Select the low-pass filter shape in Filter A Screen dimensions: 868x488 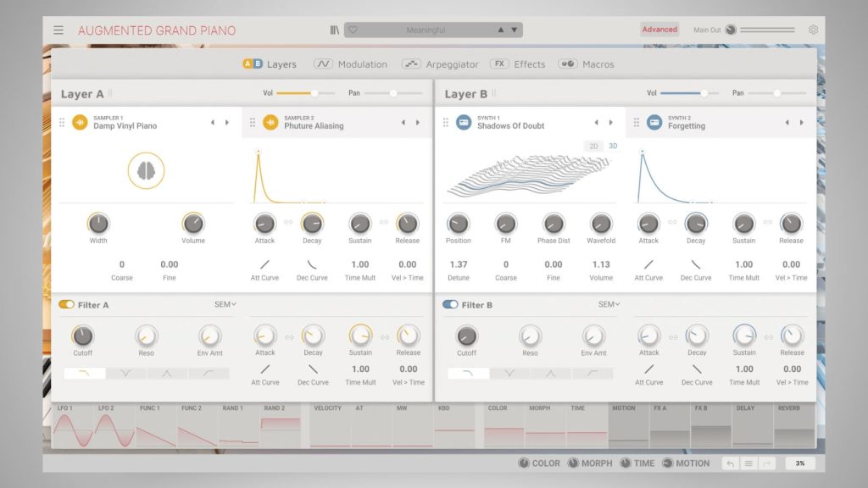point(85,373)
